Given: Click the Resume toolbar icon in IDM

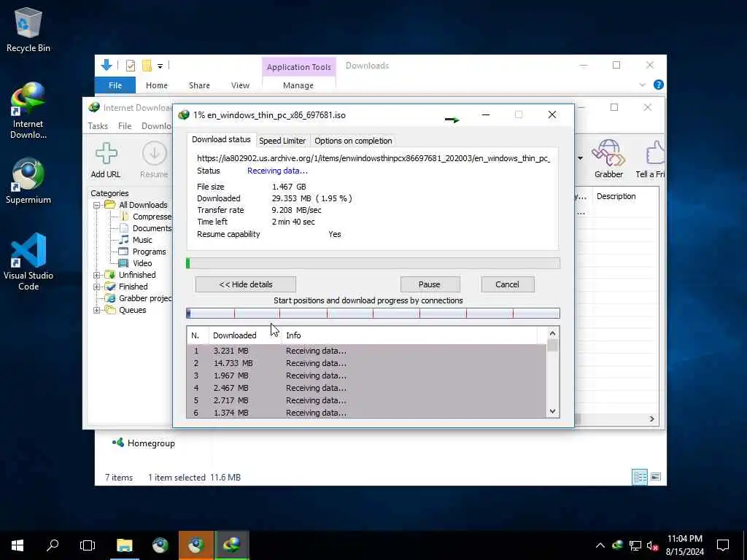Looking at the screenshot, I should coord(154,160).
